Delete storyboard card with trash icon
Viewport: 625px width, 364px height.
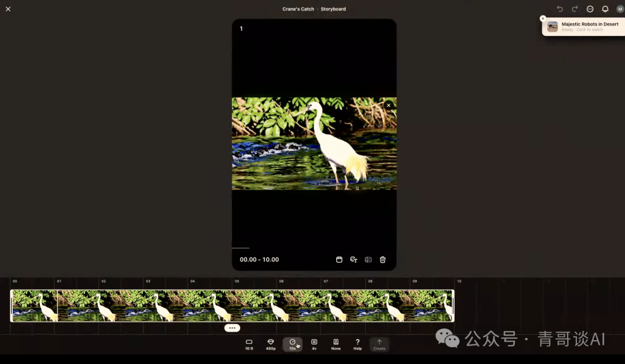click(x=383, y=260)
